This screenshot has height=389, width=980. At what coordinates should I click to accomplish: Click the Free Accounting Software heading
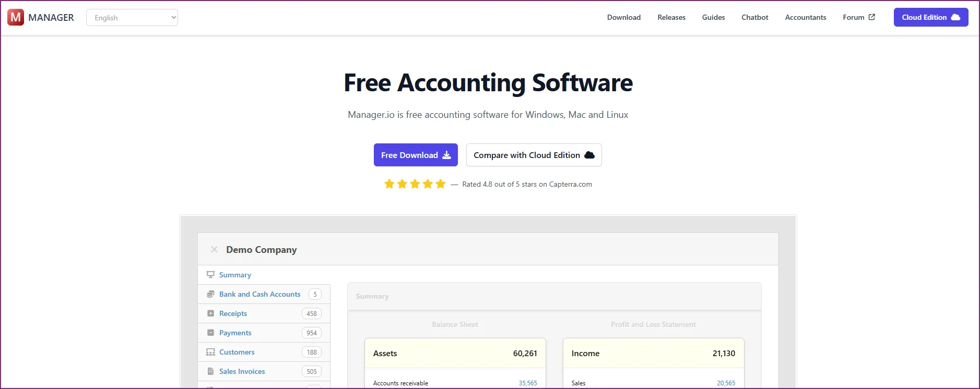click(488, 83)
